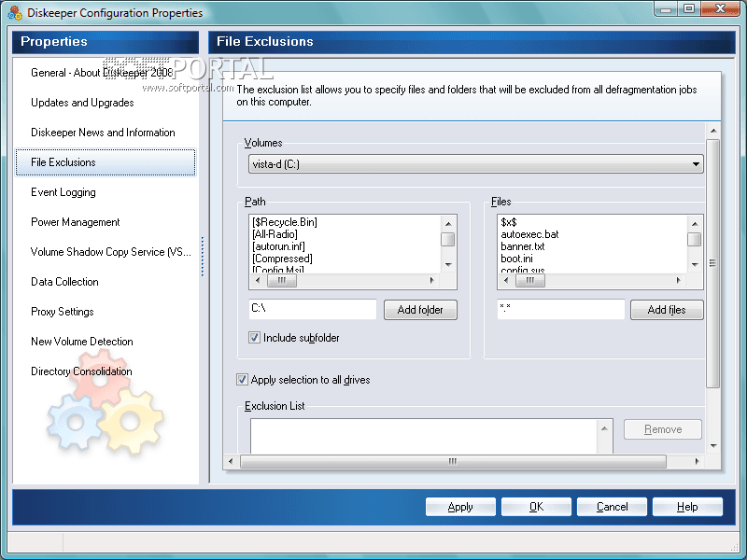Viewport: 747px width, 560px height.
Task: Click main panel horizontal scroll right arrow
Action: click(x=697, y=461)
